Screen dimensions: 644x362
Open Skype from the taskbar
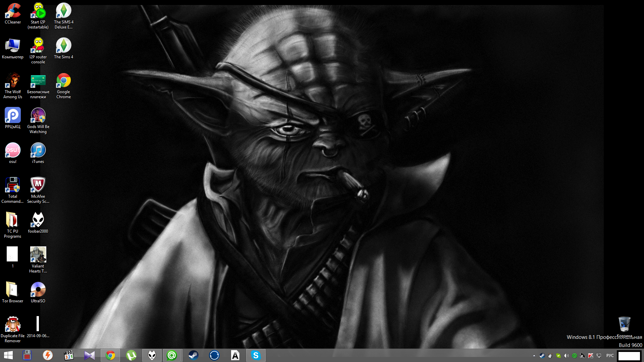point(256,355)
